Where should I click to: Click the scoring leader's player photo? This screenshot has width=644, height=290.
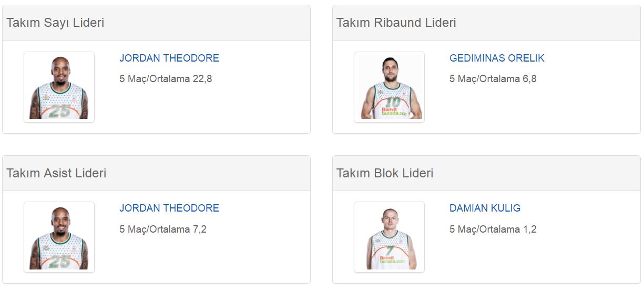[59, 87]
